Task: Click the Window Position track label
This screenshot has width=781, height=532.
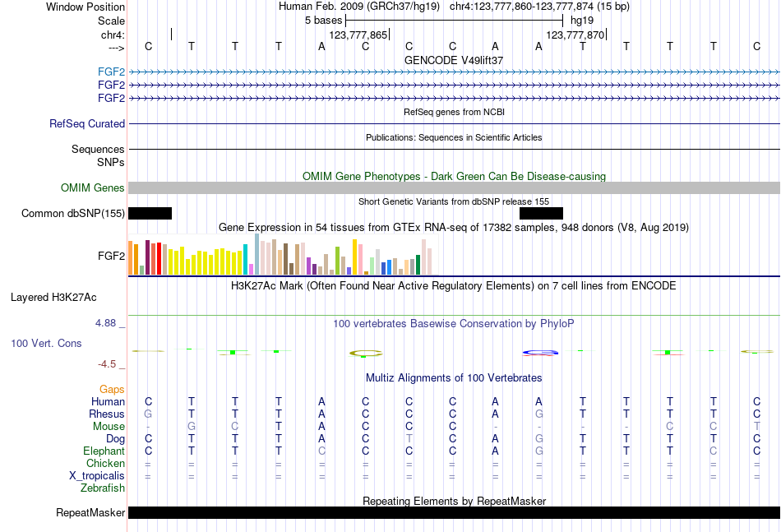Action: pos(85,7)
